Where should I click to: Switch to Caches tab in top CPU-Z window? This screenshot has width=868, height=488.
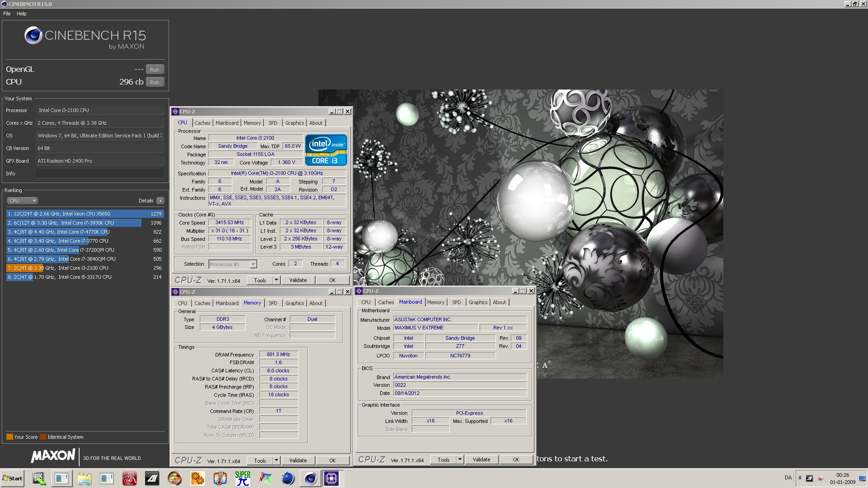(202, 123)
